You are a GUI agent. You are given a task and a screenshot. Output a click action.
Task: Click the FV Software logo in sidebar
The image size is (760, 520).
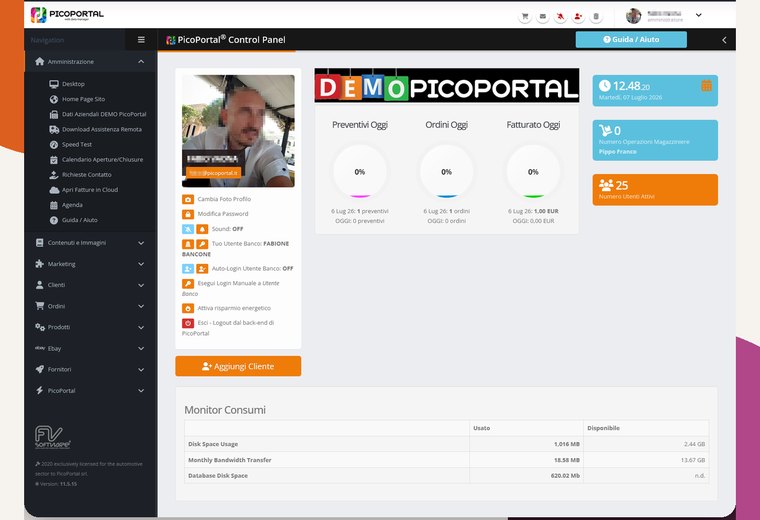pyautogui.click(x=52, y=437)
